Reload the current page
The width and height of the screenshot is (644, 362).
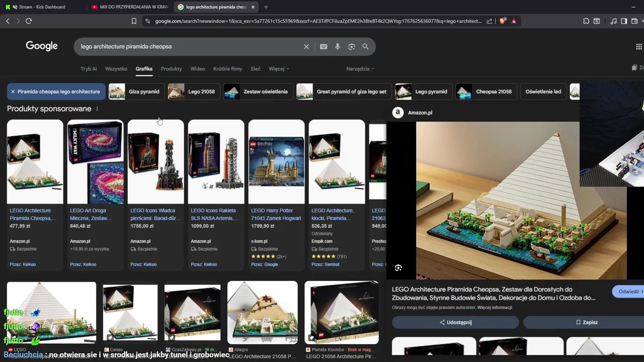click(29, 21)
